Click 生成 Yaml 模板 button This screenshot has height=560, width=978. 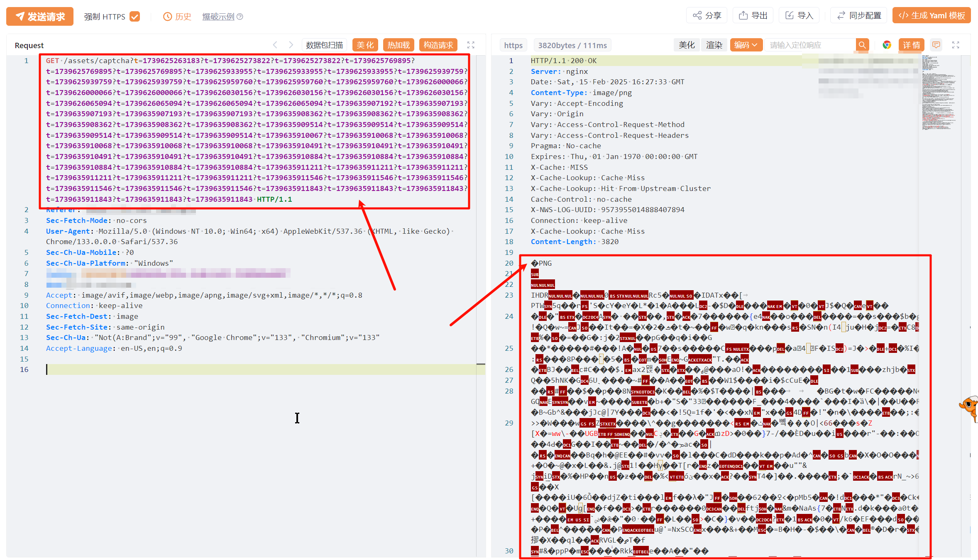click(932, 15)
